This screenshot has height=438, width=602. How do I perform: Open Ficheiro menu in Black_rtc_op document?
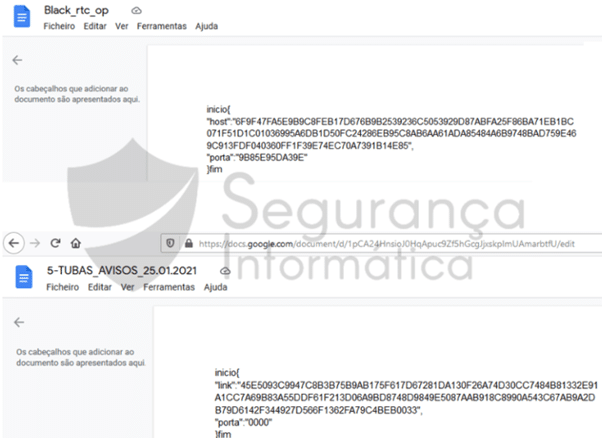[61, 26]
